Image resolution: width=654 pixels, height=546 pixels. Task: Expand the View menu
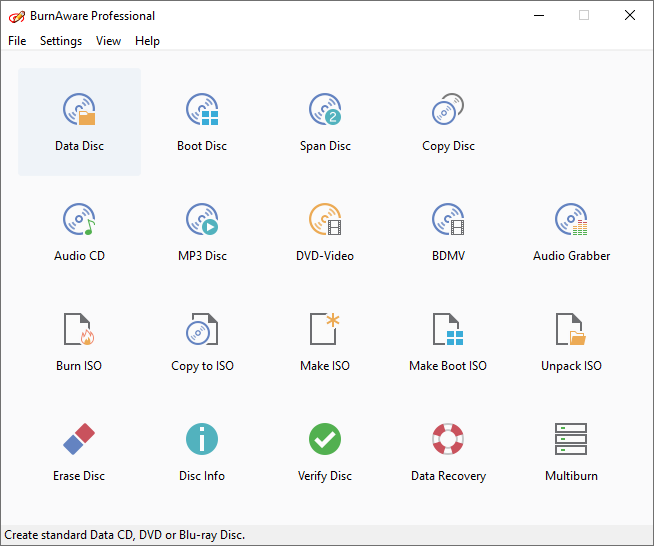pos(108,41)
